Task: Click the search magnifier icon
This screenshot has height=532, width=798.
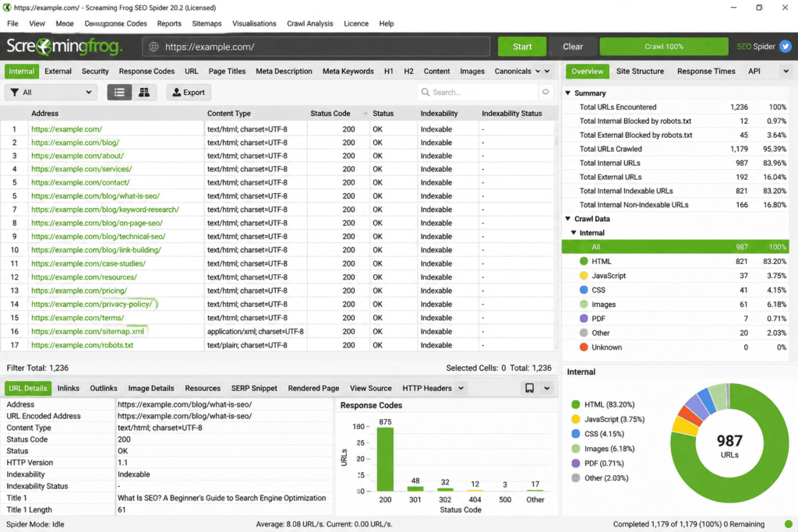Action: pos(425,92)
